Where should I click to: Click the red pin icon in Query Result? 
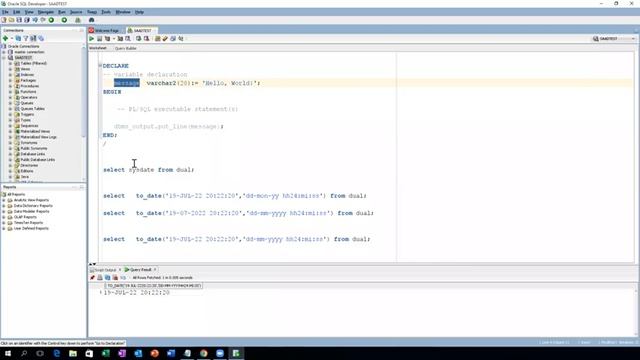[x=92, y=278]
